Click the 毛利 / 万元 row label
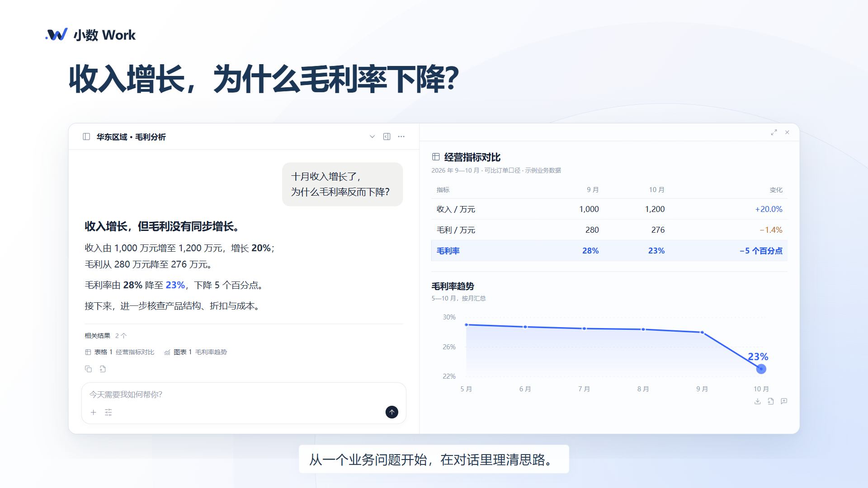Image resolution: width=868 pixels, height=488 pixels. (456, 230)
